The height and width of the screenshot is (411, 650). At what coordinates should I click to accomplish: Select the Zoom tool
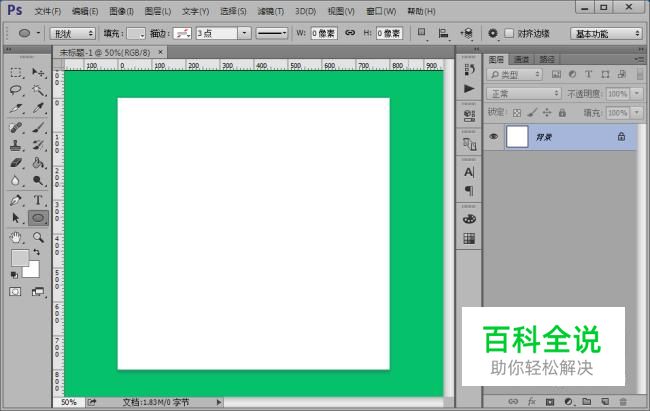point(38,237)
